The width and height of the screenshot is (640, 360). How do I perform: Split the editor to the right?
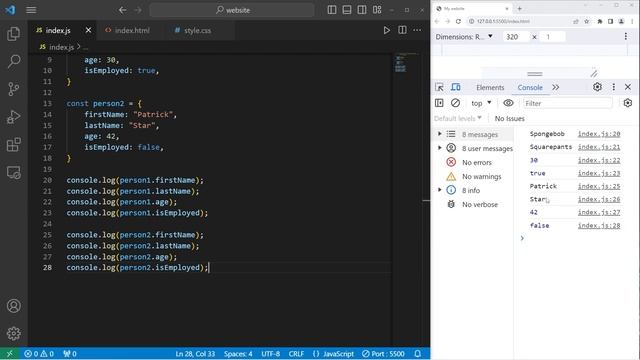[402, 30]
